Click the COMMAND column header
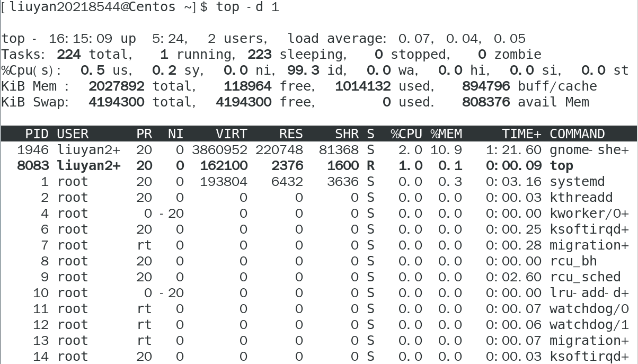The image size is (638, 364). pyautogui.click(x=577, y=134)
